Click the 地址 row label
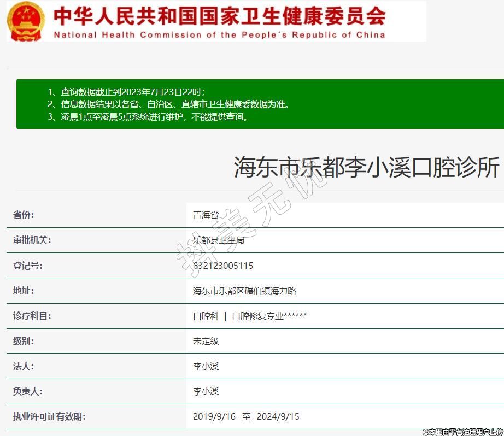Screen dimensions: 504x436 coord(24,291)
